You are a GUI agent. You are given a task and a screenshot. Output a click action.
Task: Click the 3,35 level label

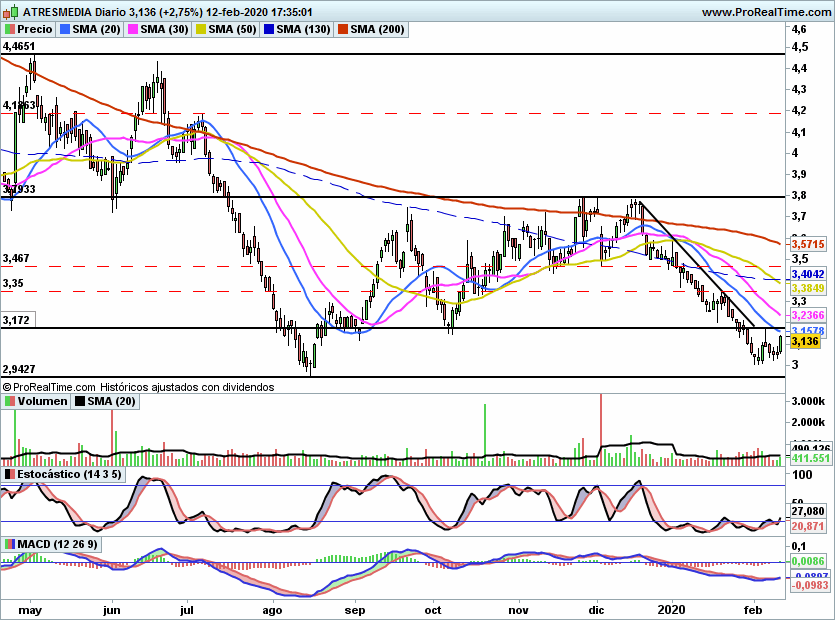coord(13,283)
